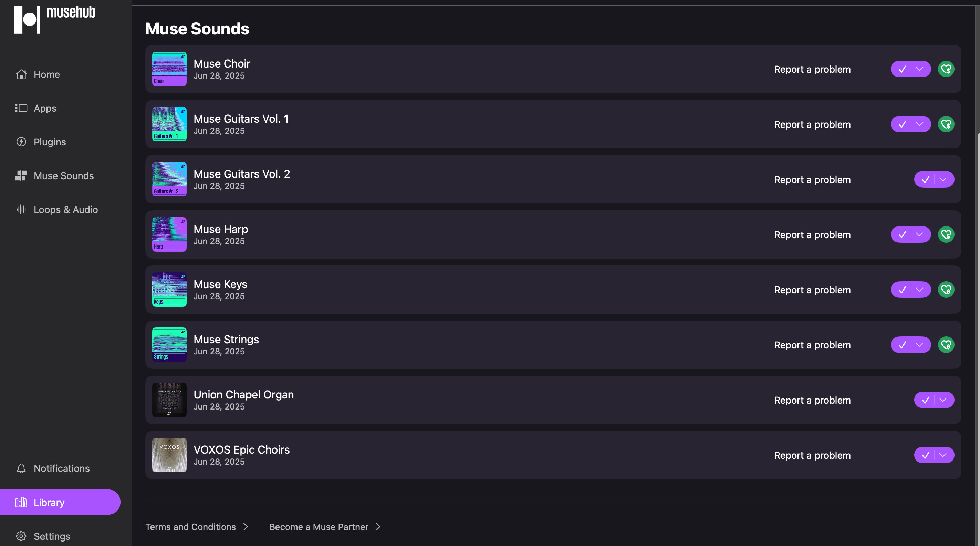
Task: Click installed checkmark for Muse Guitars Vol. 2
Action: coord(925,179)
